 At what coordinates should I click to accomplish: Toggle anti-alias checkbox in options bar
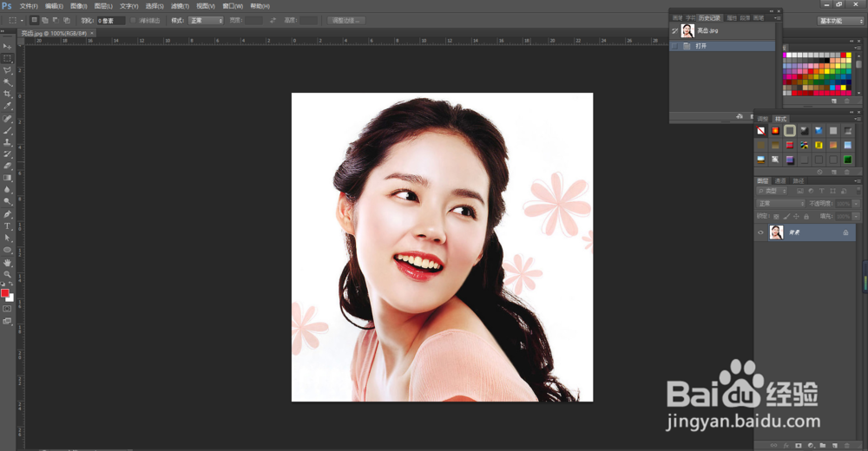[x=133, y=21]
